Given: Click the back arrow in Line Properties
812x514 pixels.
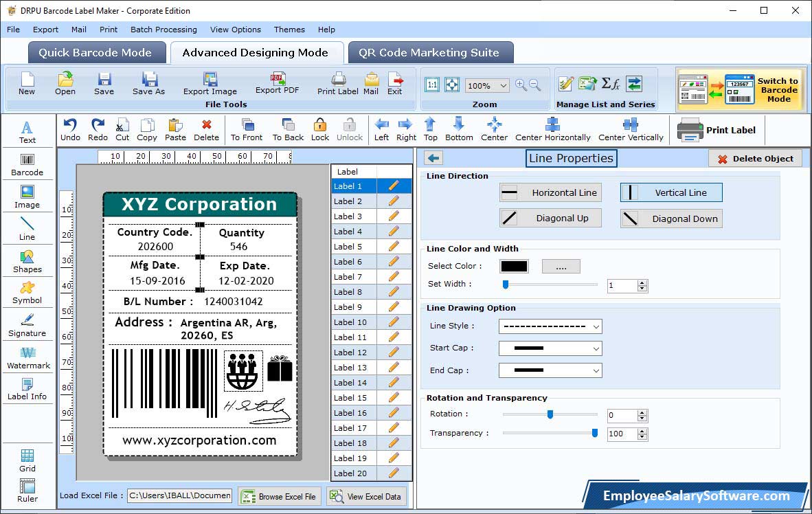Looking at the screenshot, I should (x=433, y=158).
